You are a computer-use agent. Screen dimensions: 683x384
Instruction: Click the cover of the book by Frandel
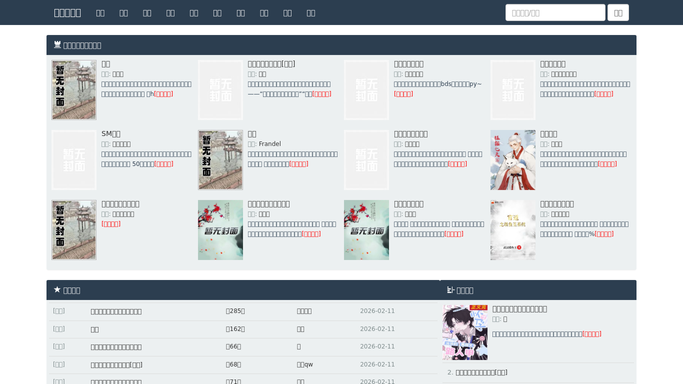(x=220, y=160)
